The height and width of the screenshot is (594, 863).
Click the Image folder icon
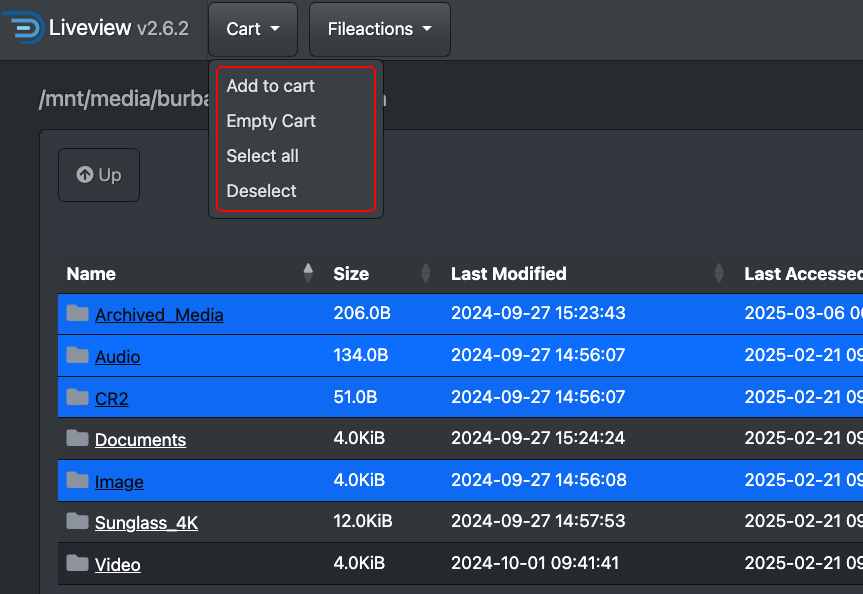[78, 481]
